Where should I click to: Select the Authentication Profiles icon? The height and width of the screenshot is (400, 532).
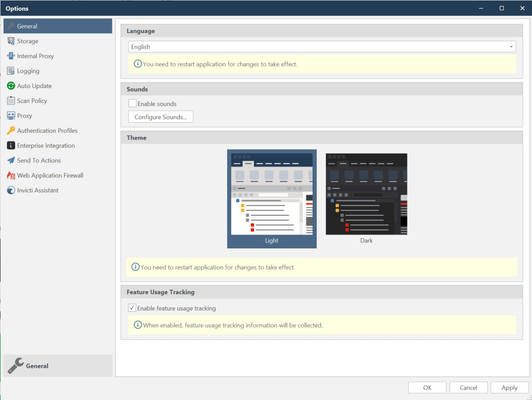(x=10, y=130)
